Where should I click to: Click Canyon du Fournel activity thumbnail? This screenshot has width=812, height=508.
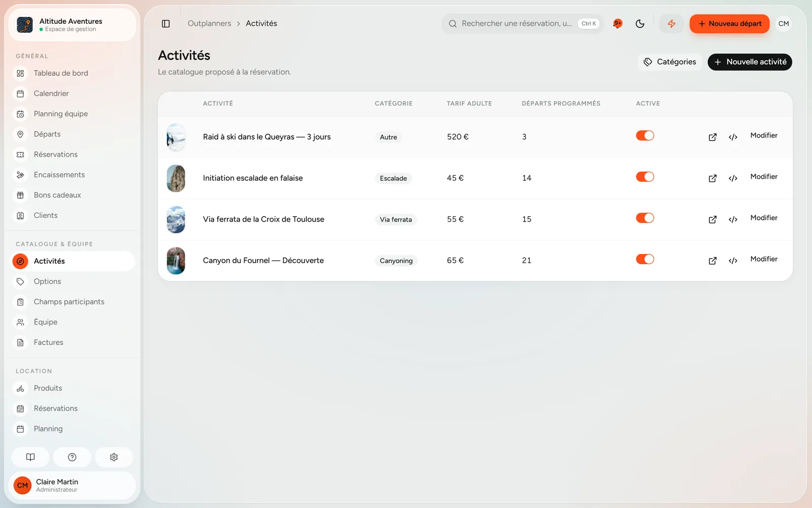click(176, 261)
